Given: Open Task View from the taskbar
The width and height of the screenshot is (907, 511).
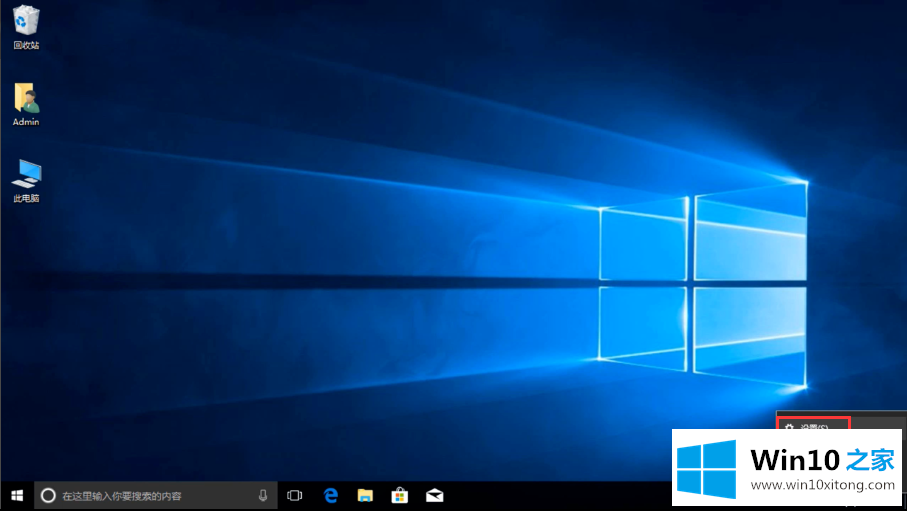Looking at the screenshot, I should coord(295,496).
